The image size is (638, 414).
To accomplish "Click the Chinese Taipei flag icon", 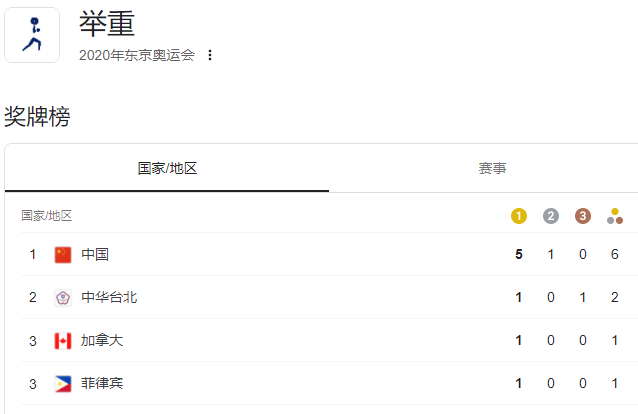I will (x=63, y=298).
